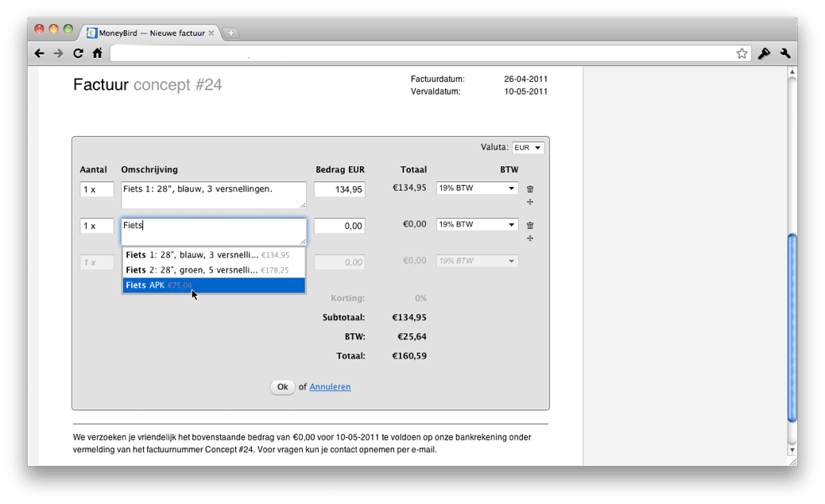Click the page's vertical scrollbar thumb

coord(792,328)
